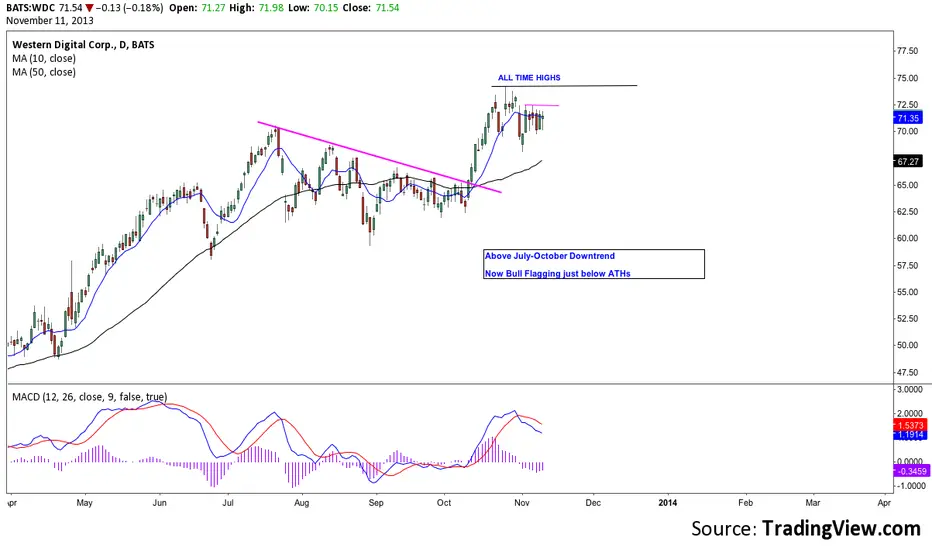This screenshot has width=932, height=550.
Task: Open the TradingView.com source credit
Action: pos(841,528)
